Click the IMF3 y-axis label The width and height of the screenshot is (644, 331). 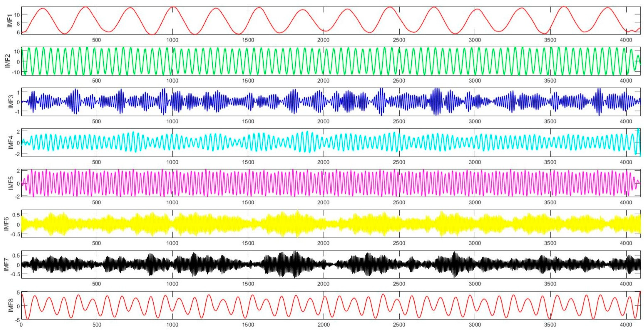pos(11,102)
